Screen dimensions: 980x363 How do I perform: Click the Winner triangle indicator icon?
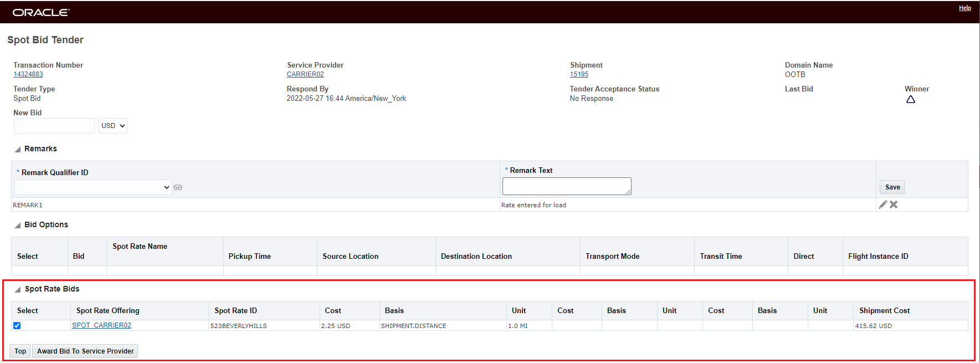click(910, 100)
